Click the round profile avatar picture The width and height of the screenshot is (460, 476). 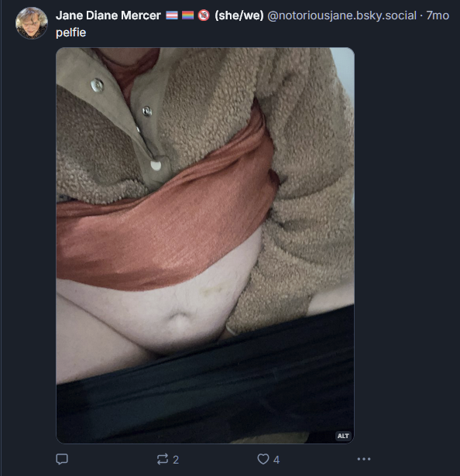click(x=32, y=23)
